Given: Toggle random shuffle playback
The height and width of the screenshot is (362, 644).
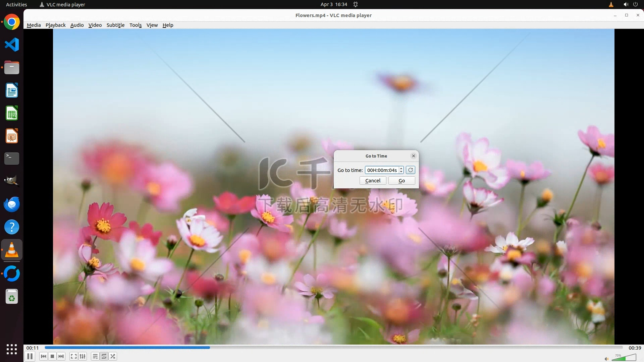Looking at the screenshot, I should pos(113,356).
